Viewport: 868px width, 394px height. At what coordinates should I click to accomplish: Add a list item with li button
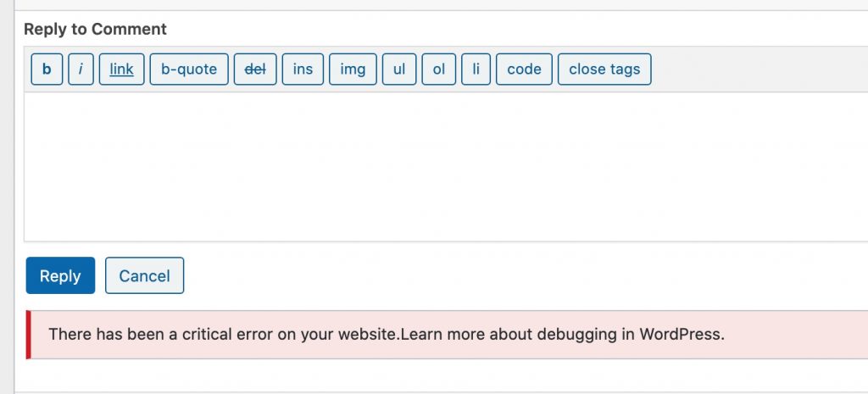click(x=476, y=69)
